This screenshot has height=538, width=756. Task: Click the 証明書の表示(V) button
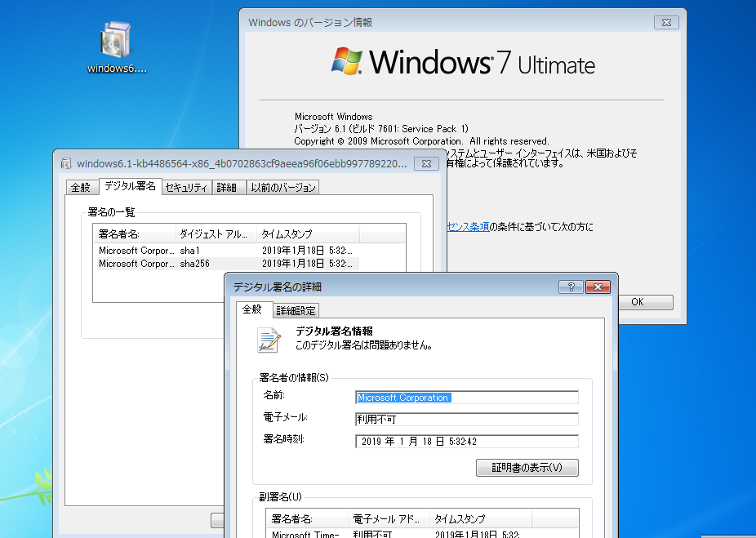coord(527,468)
